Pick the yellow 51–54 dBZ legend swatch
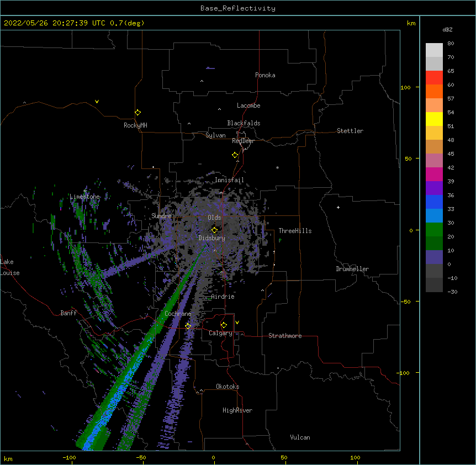This screenshot has width=476, height=465. [x=434, y=119]
